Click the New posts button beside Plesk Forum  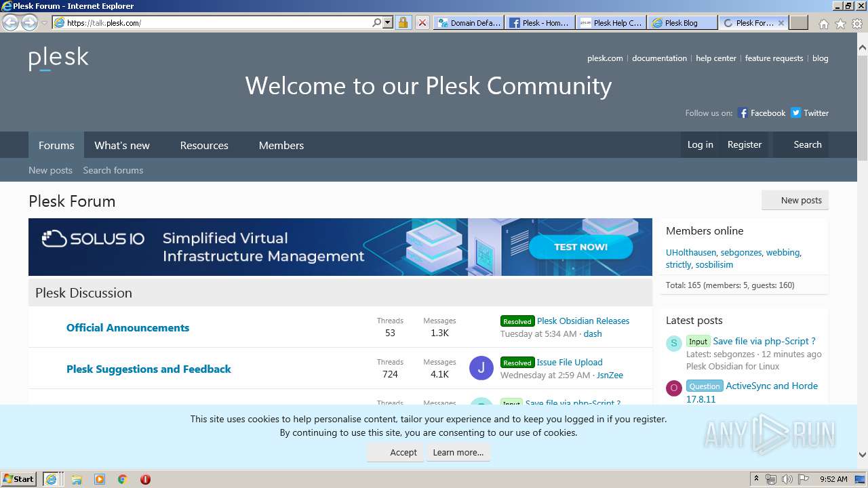(795, 200)
